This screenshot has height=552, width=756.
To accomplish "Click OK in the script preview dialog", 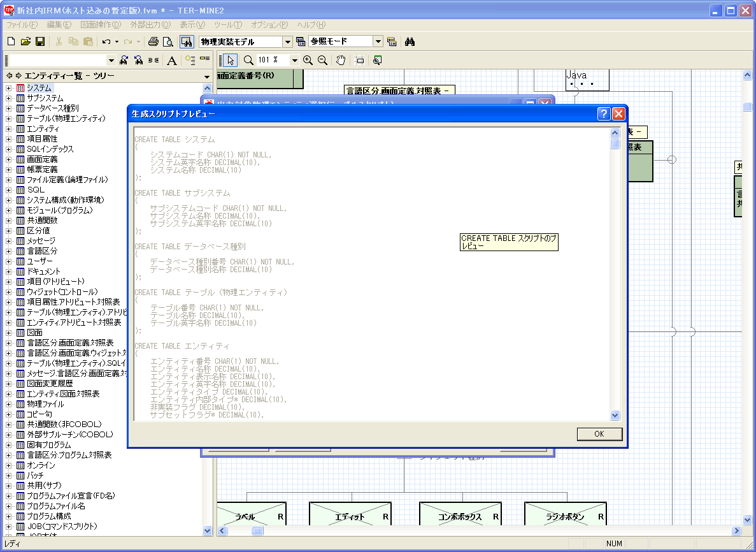I will click(599, 434).
